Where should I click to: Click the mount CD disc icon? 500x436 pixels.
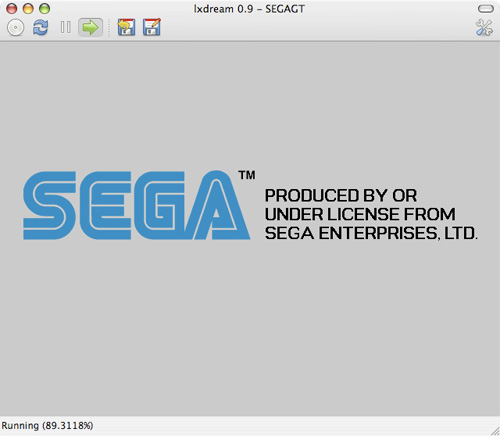[x=15, y=27]
